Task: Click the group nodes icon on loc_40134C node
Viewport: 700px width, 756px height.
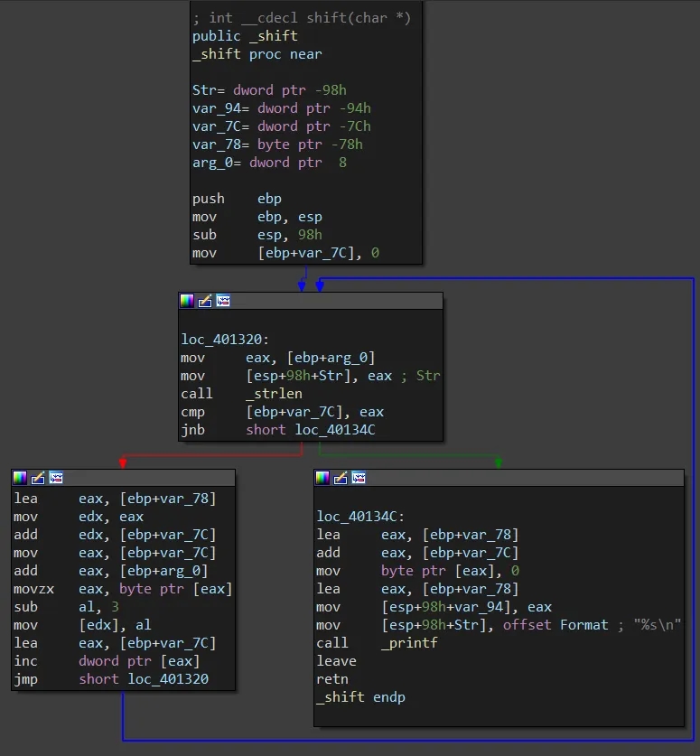Action: 359,478
